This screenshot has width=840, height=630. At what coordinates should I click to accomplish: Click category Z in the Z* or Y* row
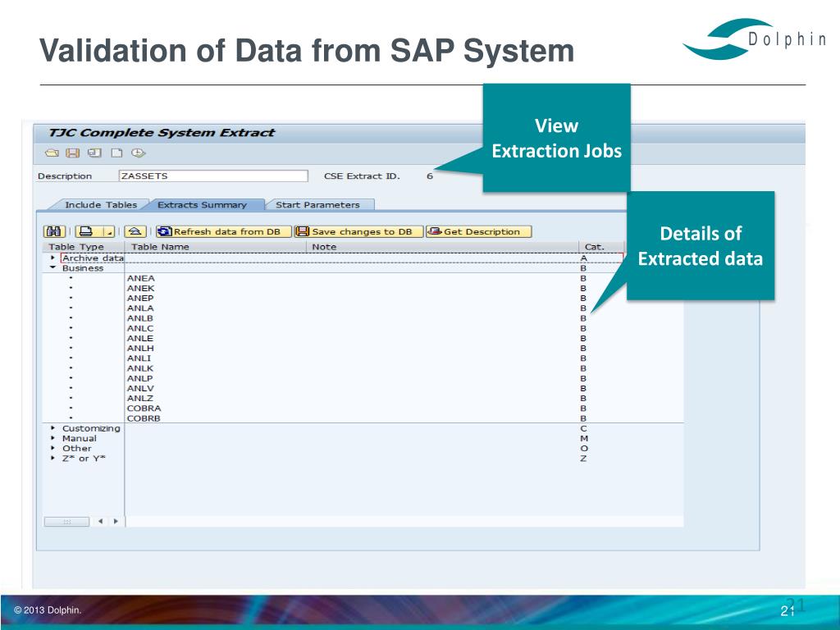pyautogui.click(x=584, y=458)
